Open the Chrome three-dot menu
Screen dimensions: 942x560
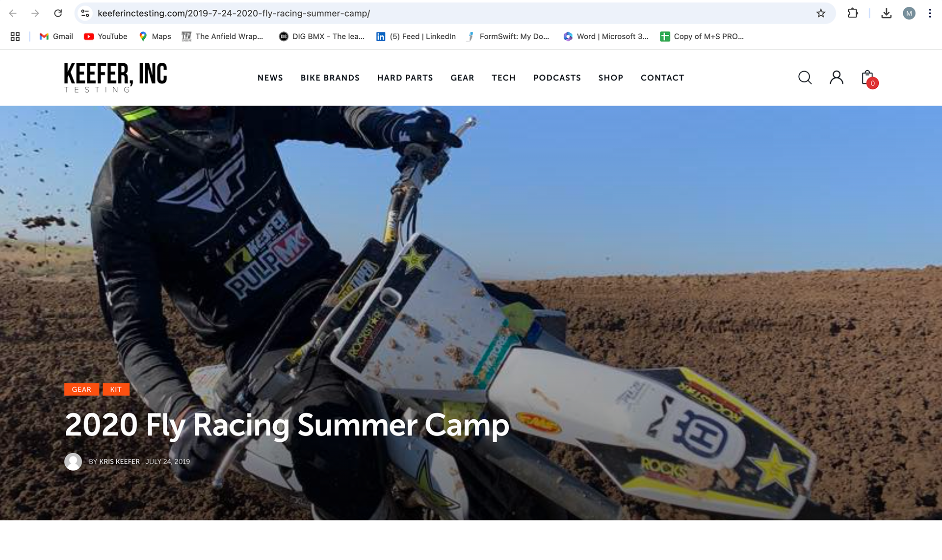tap(930, 13)
